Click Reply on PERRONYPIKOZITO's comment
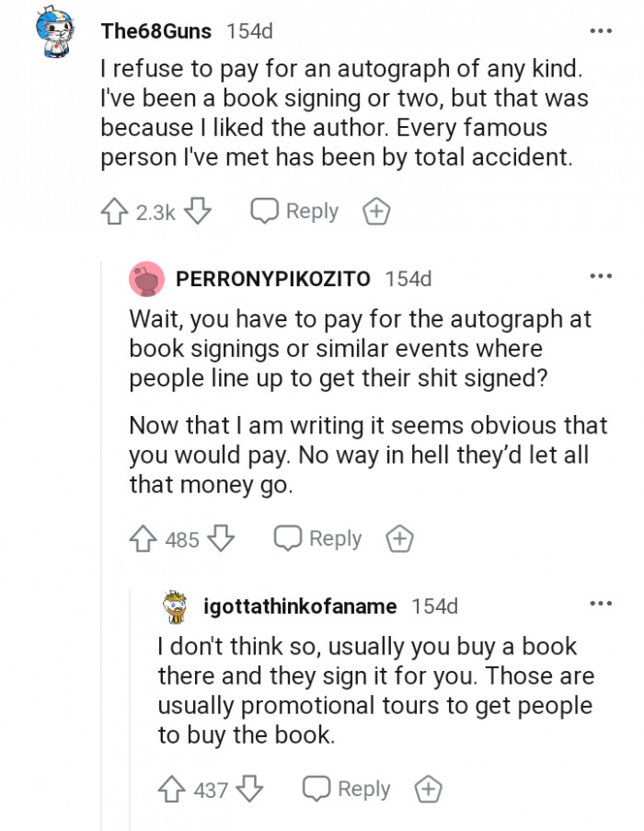The width and height of the screenshot is (644, 831). point(334,538)
